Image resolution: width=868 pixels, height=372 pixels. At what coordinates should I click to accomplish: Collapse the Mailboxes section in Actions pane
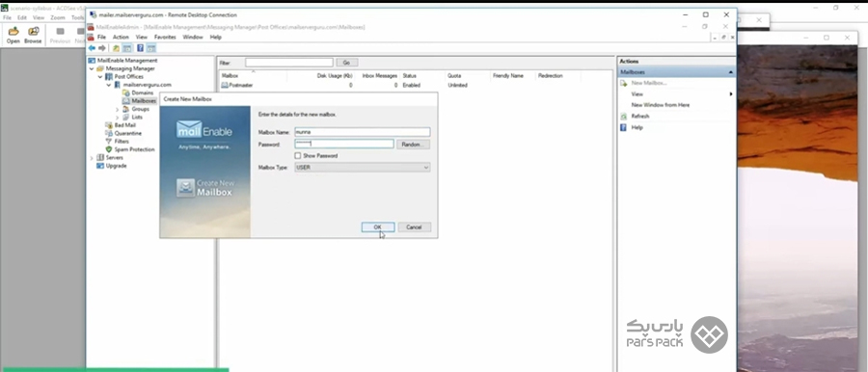coord(730,72)
